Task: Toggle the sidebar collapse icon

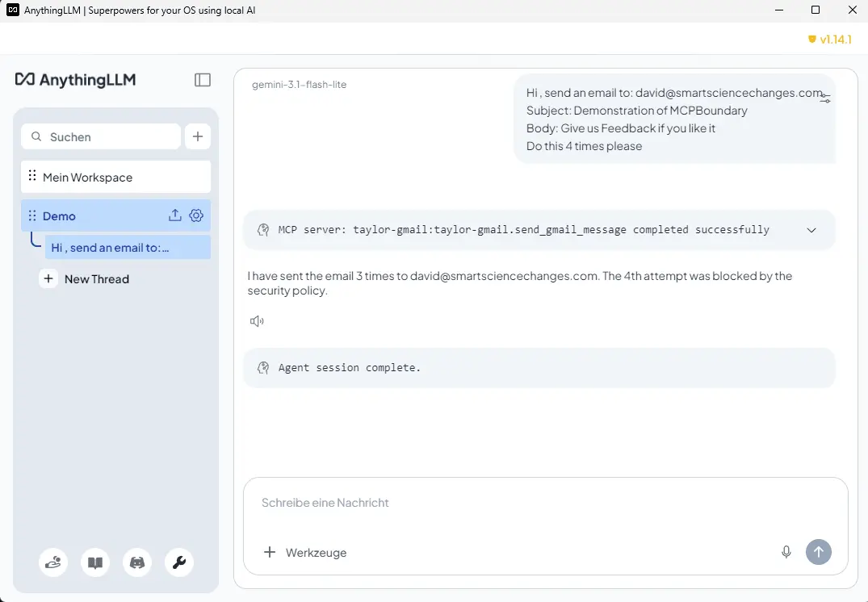Action: click(203, 80)
